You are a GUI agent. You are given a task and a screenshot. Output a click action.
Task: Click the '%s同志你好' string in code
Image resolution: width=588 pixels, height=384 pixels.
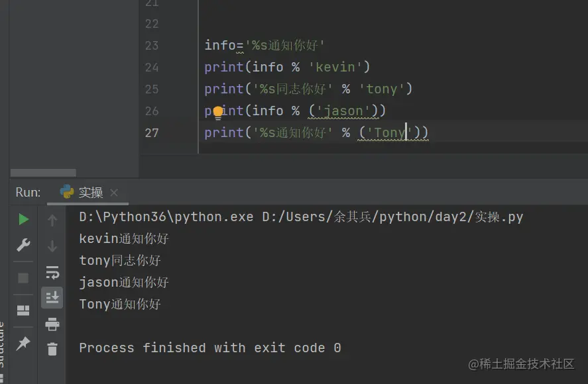(x=293, y=89)
